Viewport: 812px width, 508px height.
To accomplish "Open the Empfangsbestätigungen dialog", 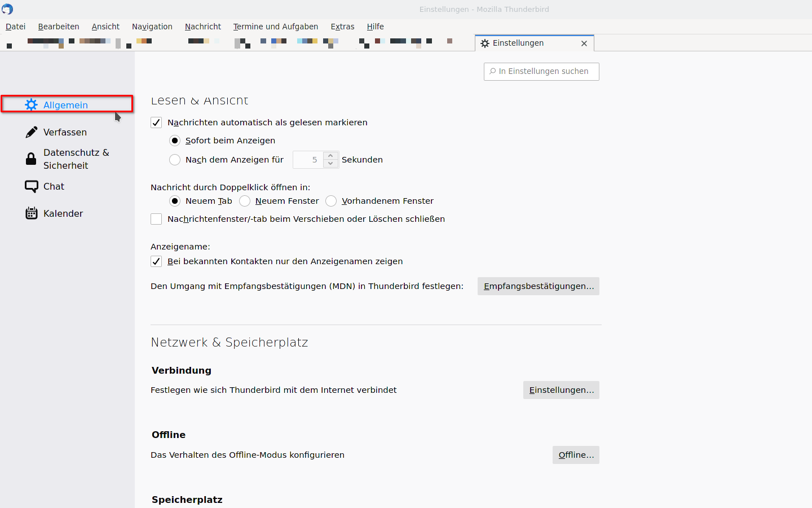I will coord(538,286).
